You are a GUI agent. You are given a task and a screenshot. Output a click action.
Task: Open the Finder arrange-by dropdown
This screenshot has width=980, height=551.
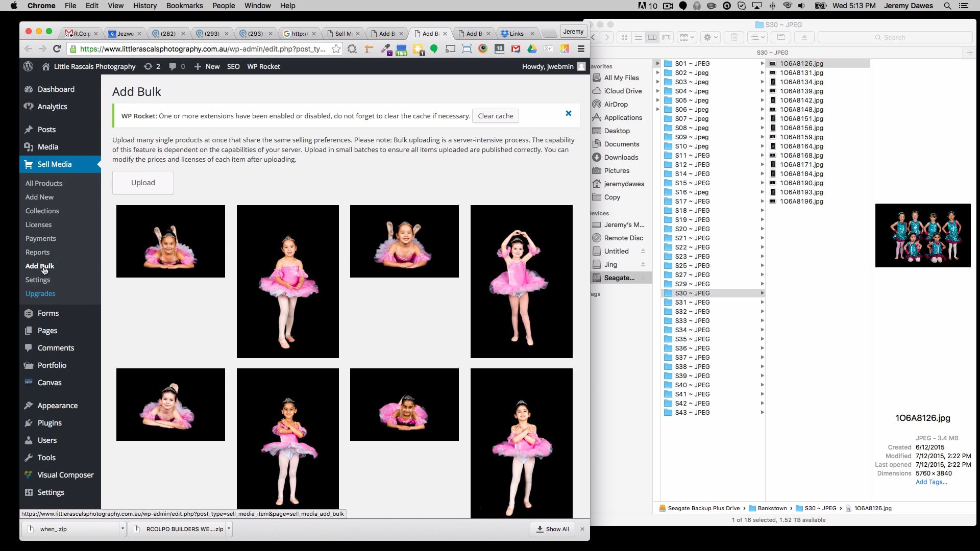pos(687,37)
